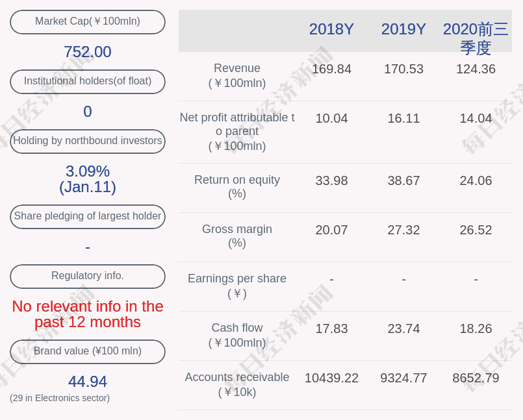Click the Accounts receivable 2018Y value 10439.22
The width and height of the screenshot is (523, 420).
click(x=331, y=378)
